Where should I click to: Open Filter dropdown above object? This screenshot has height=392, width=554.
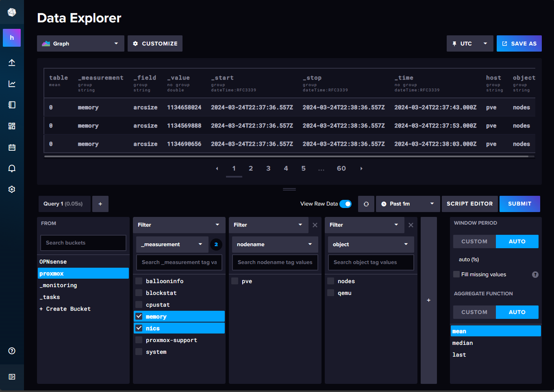click(x=364, y=225)
